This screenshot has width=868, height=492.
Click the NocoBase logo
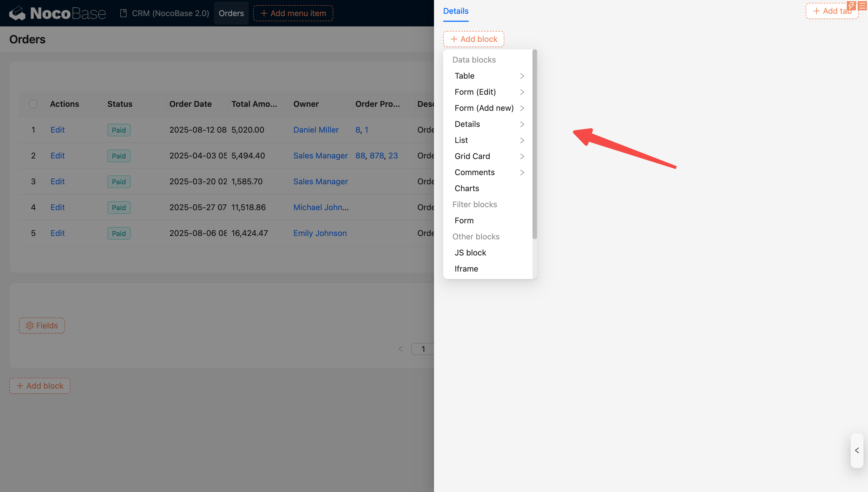coord(57,13)
